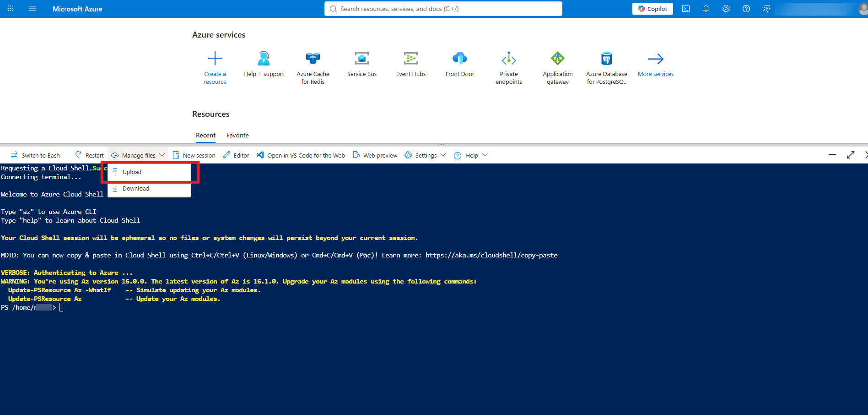Image resolution: width=868 pixels, height=415 pixels.
Task: Open the notifications bell
Action: pyautogui.click(x=706, y=9)
